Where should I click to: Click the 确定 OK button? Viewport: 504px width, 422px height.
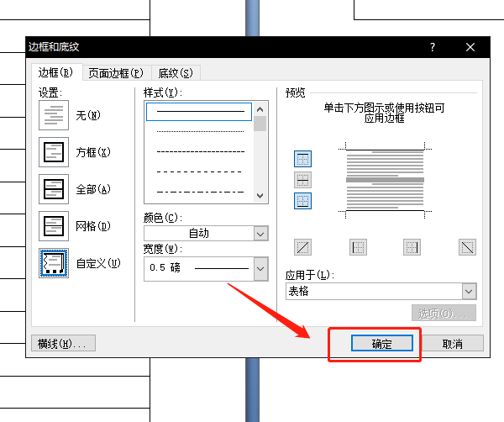382,343
